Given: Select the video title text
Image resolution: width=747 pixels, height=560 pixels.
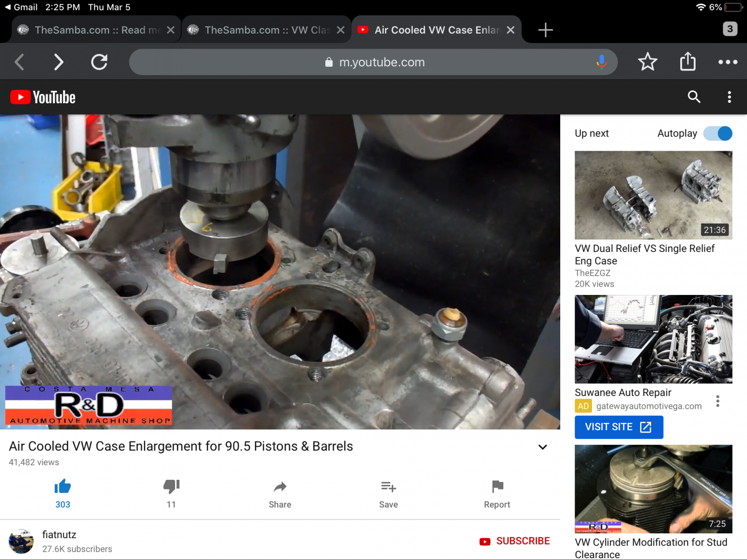Looking at the screenshot, I should point(181,446).
